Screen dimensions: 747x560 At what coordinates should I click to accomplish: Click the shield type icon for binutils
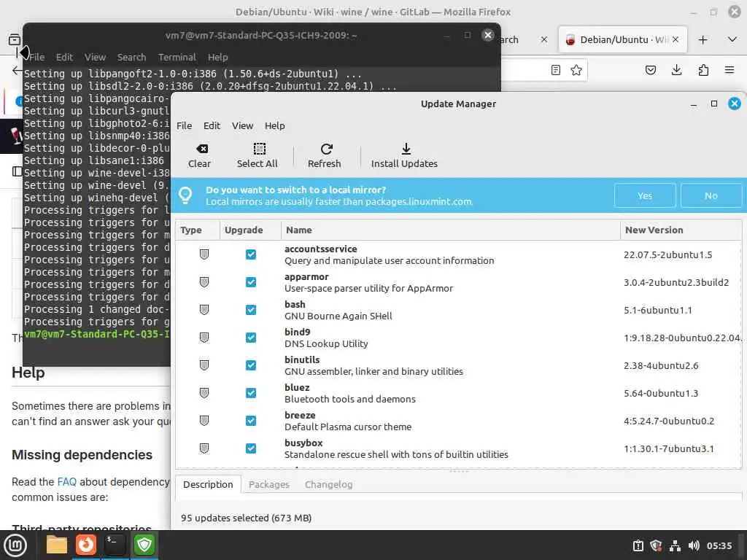(x=204, y=365)
